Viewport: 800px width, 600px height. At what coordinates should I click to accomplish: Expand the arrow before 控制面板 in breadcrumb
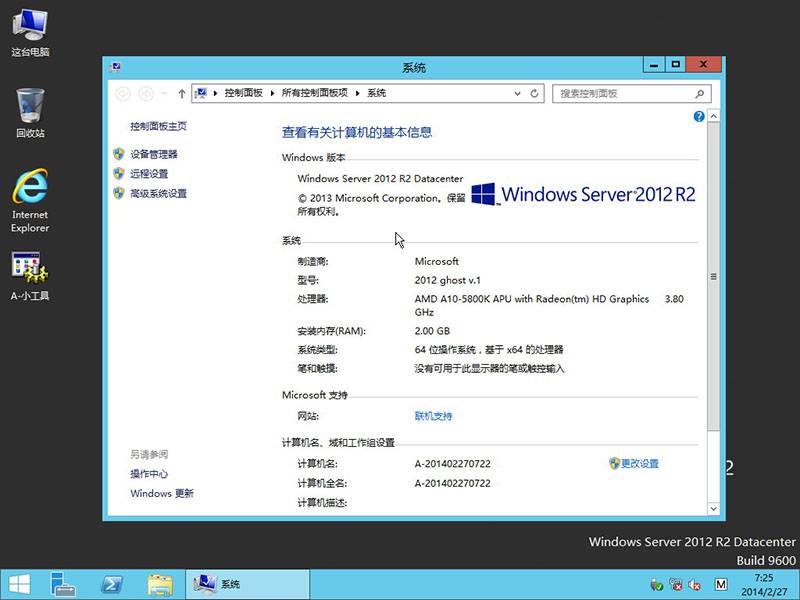[x=215, y=93]
